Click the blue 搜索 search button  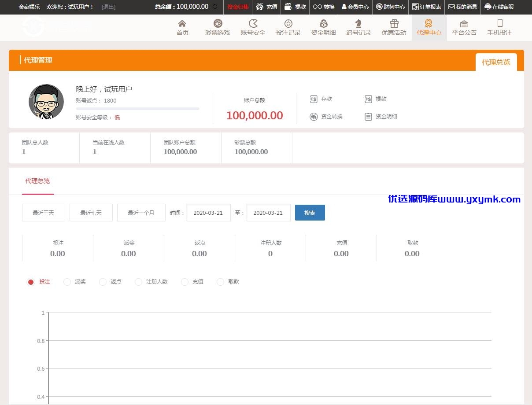click(x=310, y=213)
